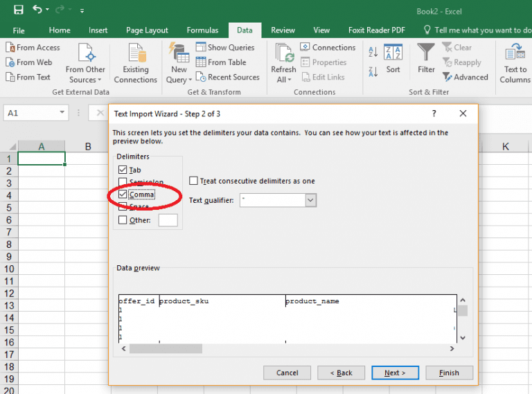Import data From Web
This screenshot has height=394, width=532.
[x=29, y=62]
